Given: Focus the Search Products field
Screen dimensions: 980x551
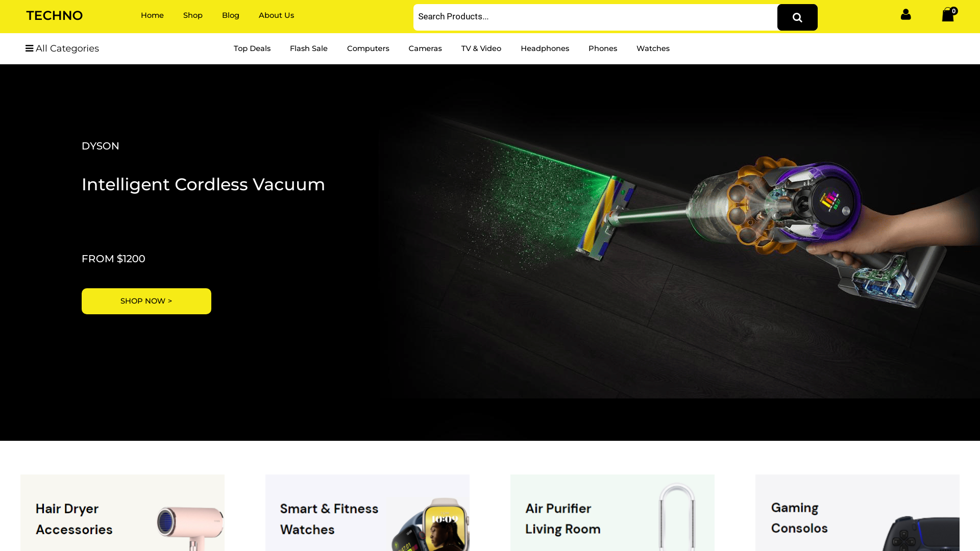Looking at the screenshot, I should click(x=595, y=17).
